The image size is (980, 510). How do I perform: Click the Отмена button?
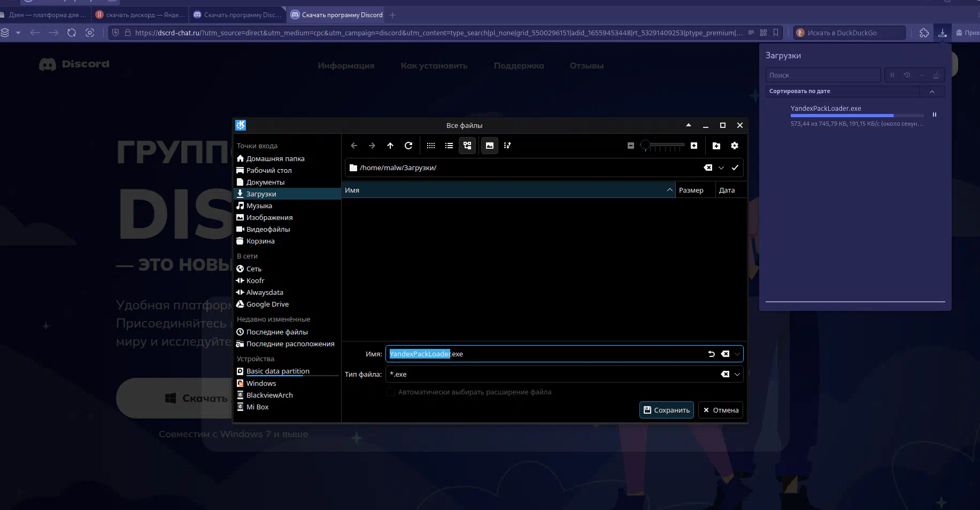720,410
